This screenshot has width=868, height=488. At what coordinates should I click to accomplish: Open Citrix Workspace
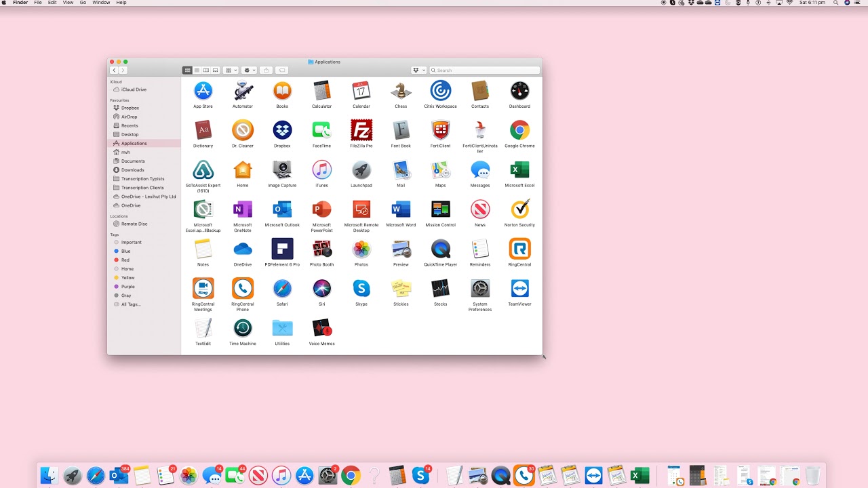pyautogui.click(x=441, y=91)
